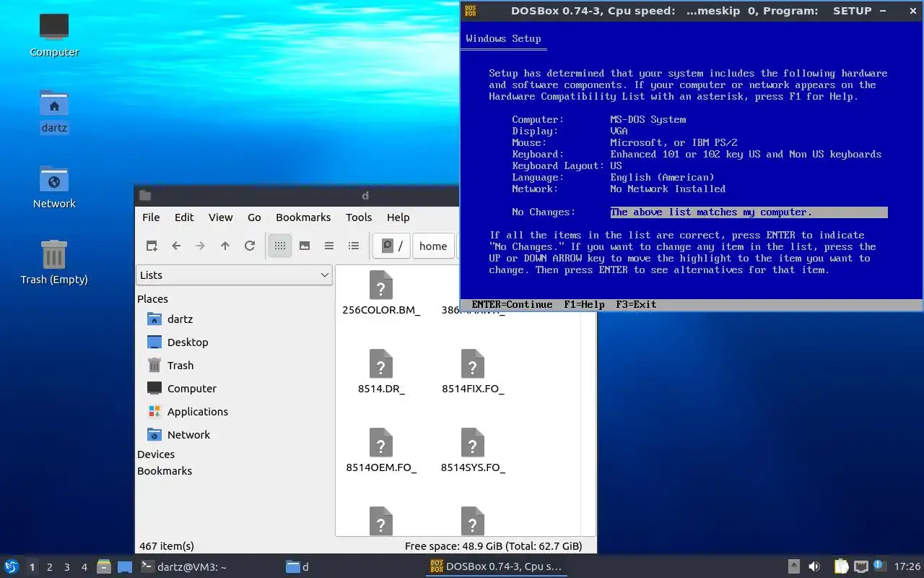Launch file manager from taskbar quick launch
This screenshot has width=924, height=578.
point(104,567)
